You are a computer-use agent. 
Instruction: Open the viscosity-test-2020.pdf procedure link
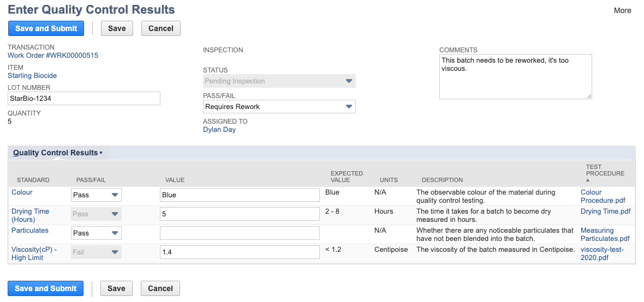point(601,253)
